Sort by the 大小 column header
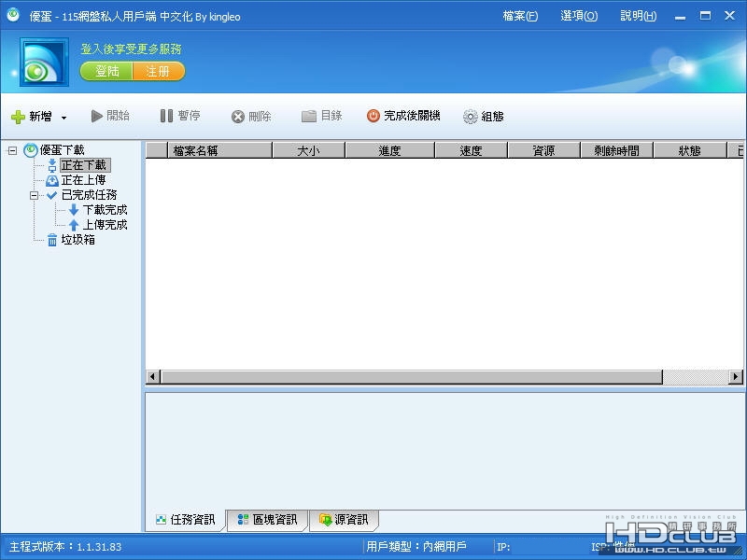The image size is (747, 560). pos(309,150)
